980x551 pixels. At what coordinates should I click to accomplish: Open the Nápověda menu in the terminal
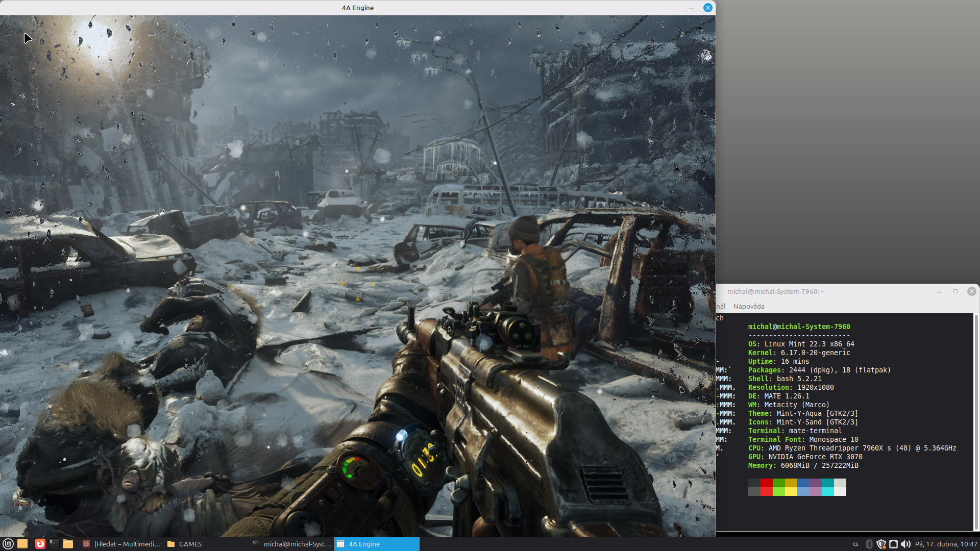point(748,306)
